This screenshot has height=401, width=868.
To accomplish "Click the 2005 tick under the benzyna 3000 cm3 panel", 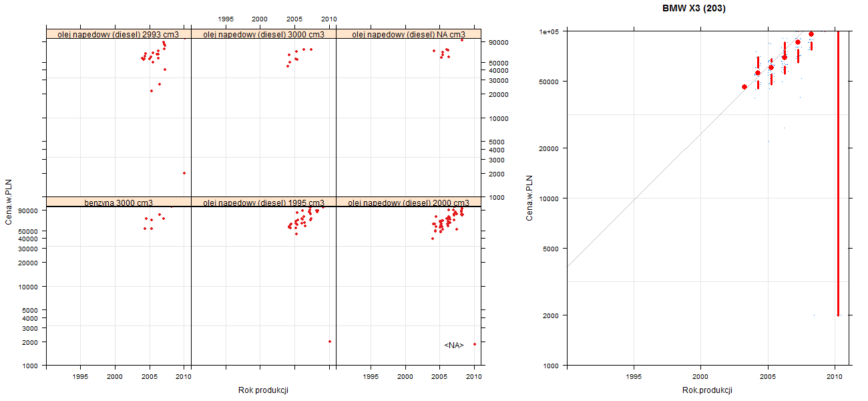I will click(x=150, y=376).
